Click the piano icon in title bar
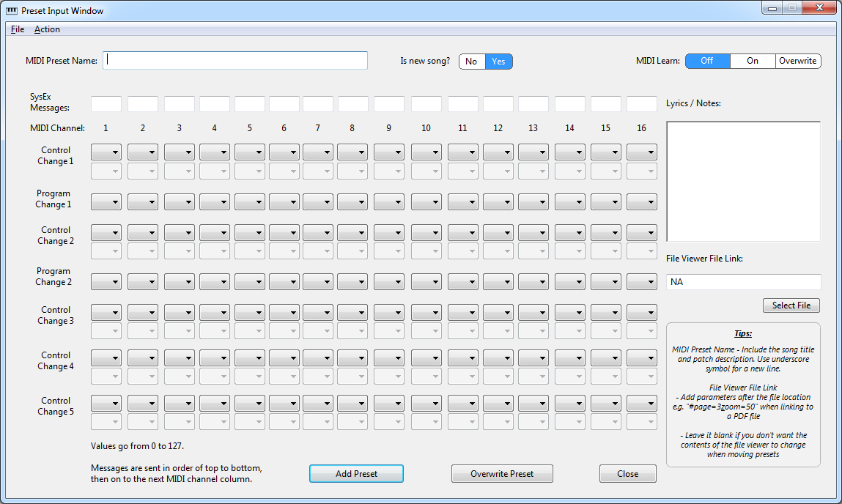842x504 pixels. (x=11, y=11)
